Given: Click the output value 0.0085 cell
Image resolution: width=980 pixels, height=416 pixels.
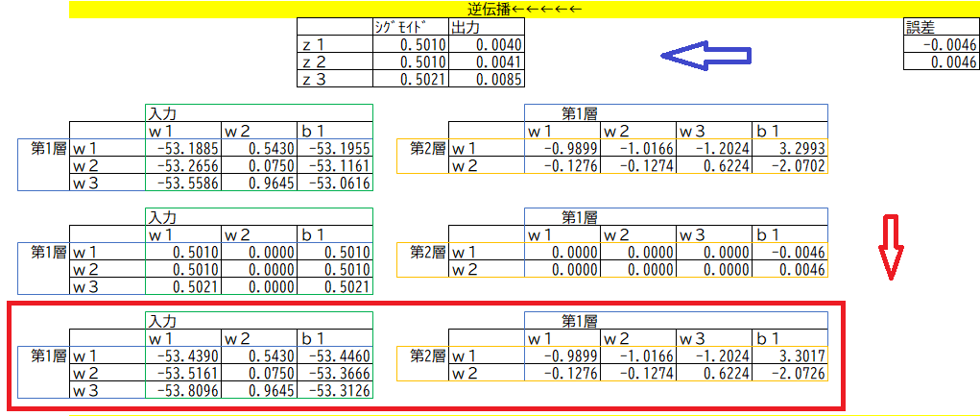Looking at the screenshot, I should (x=487, y=79).
